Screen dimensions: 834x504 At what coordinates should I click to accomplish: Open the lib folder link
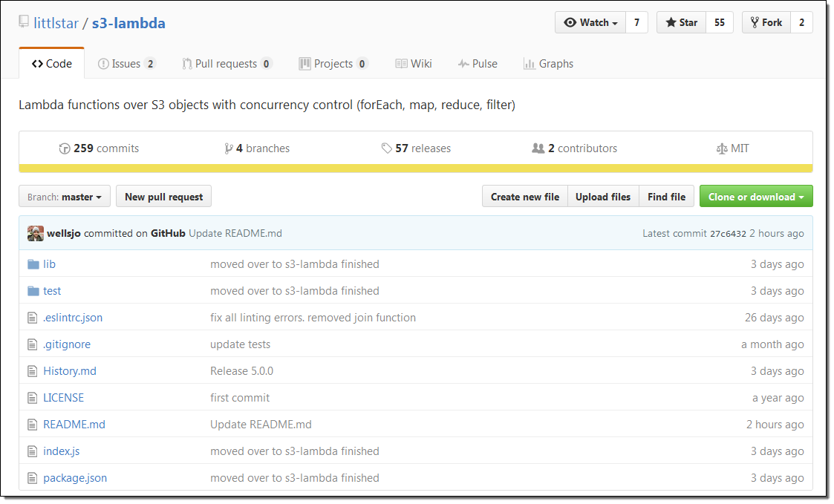pyautogui.click(x=50, y=264)
